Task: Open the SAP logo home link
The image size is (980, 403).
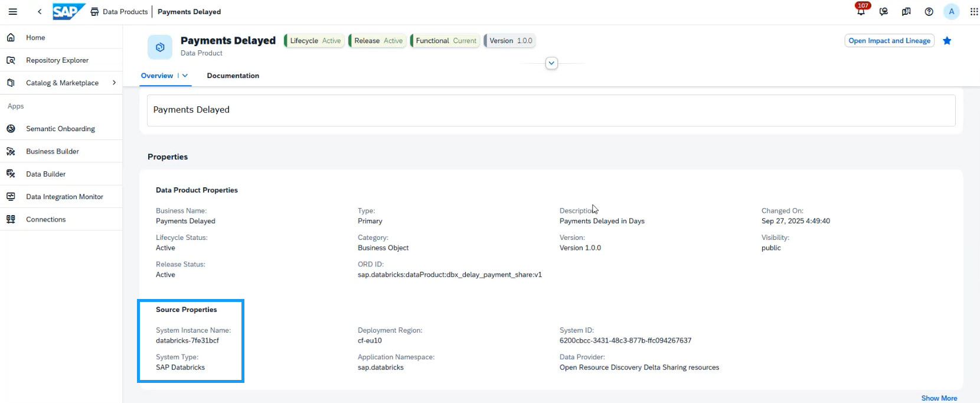Action: (69, 11)
